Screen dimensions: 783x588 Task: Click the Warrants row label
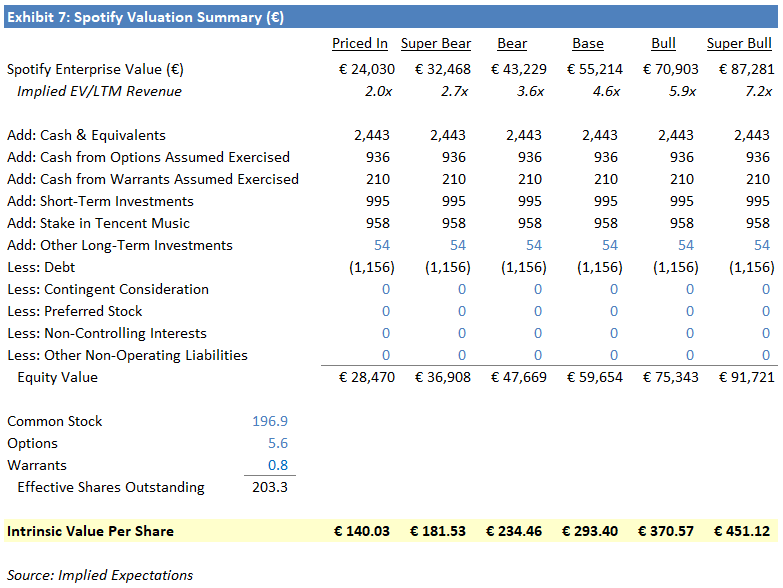(x=37, y=465)
